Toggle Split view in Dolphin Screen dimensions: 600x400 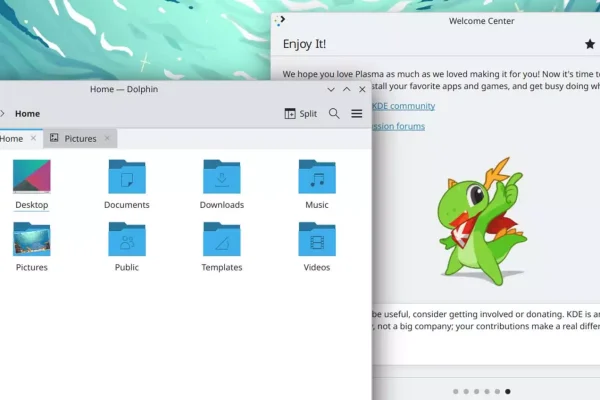tap(300, 114)
